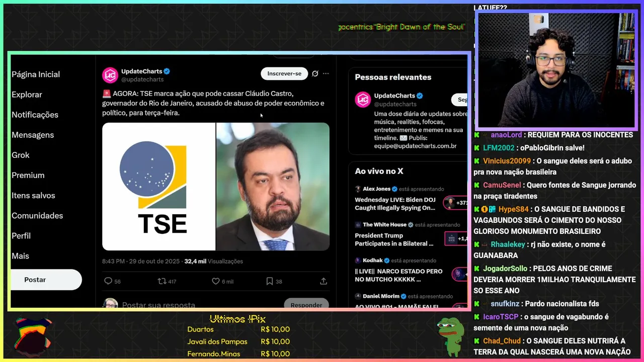This screenshot has height=362, width=644.
Task: Open the share icon below the tweet
Action: 324,281
